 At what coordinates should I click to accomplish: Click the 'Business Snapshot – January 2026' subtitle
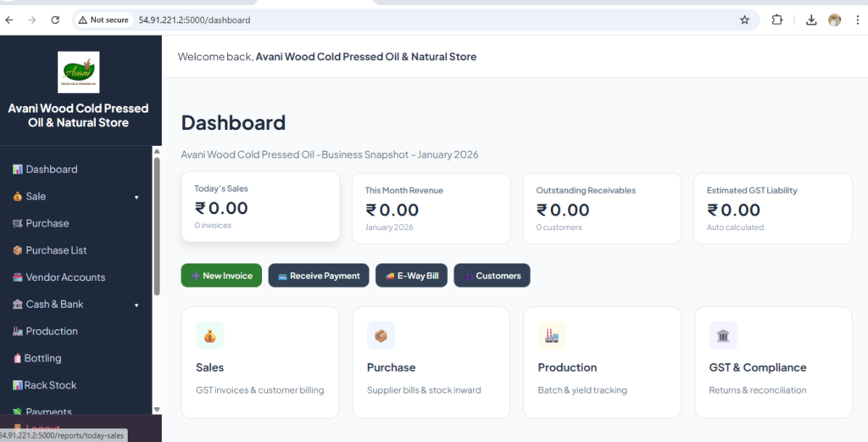click(400, 154)
